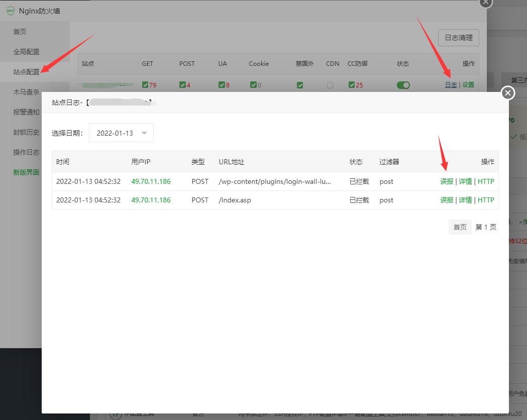This screenshot has height=420, width=527.
Task: Click the 过滤器 column header
Action: tap(389, 162)
